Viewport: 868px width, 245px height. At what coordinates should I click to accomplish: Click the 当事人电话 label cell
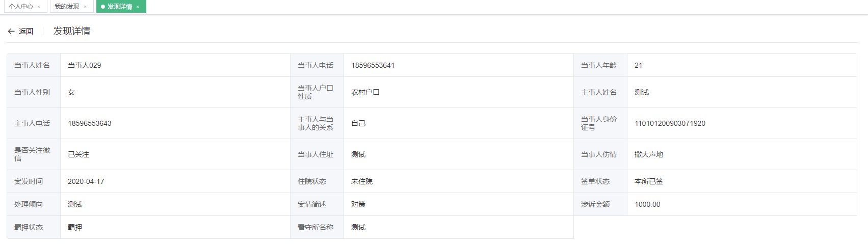(317, 65)
